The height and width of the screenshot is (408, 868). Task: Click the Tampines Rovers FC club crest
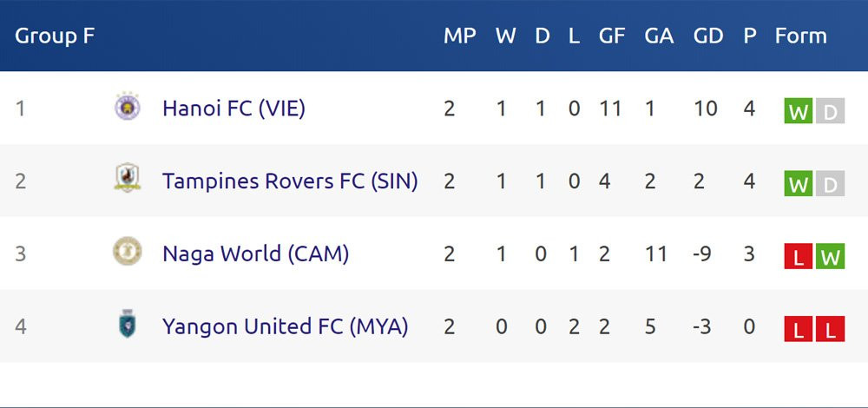pyautogui.click(x=128, y=180)
